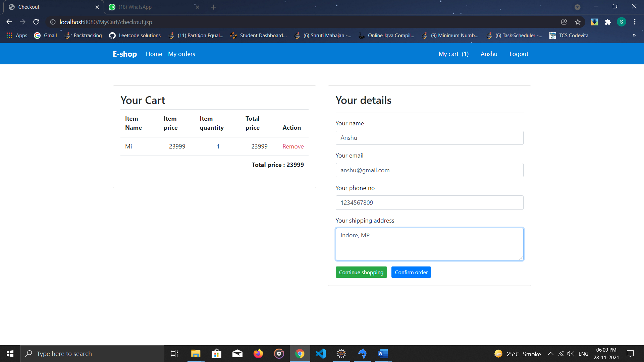Select the Checkout tab
The height and width of the screenshot is (362, 644).
[54, 7]
